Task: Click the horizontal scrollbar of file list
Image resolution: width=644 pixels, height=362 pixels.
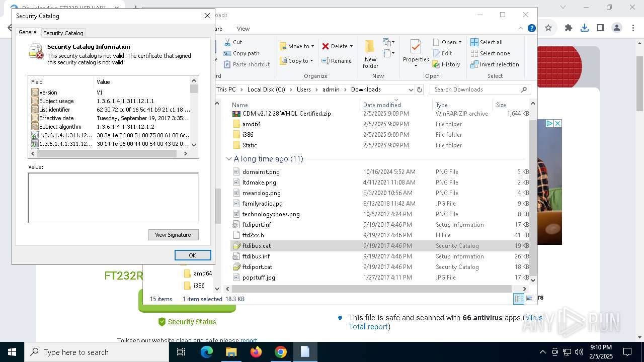Action: click(x=372, y=289)
